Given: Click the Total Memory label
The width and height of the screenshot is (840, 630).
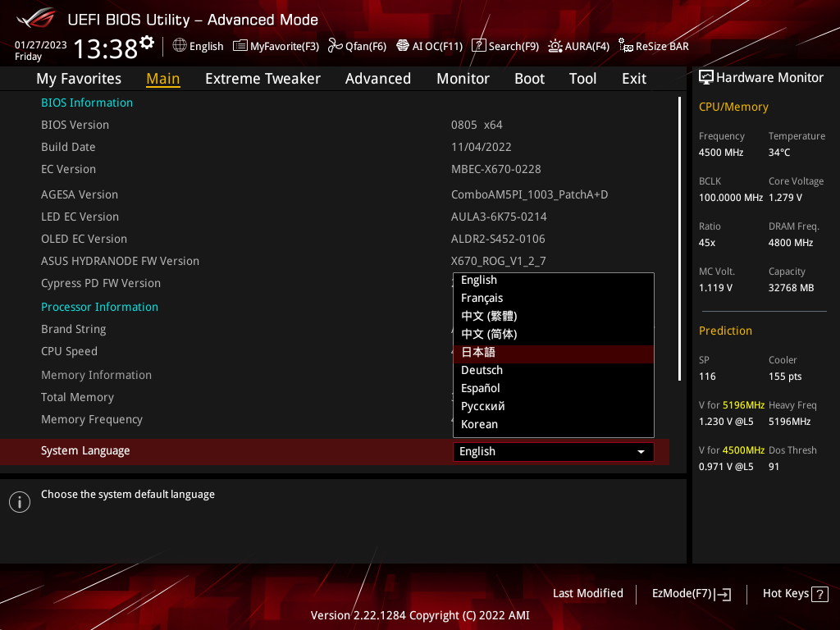Looking at the screenshot, I should coord(77,398).
